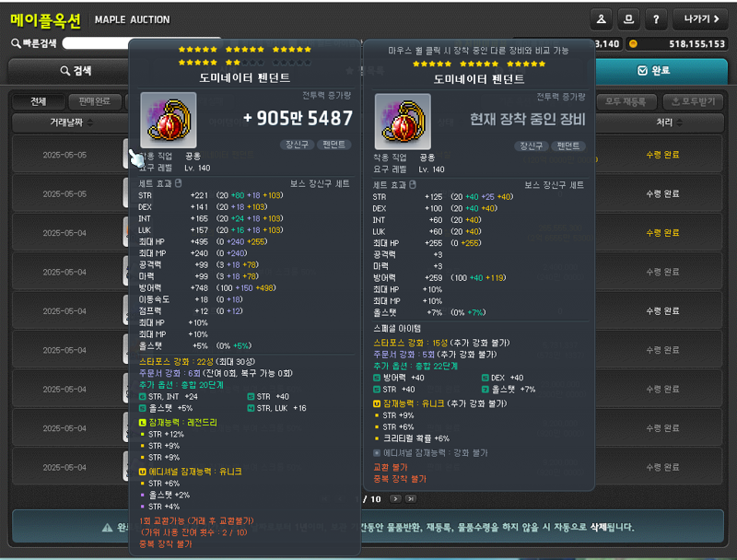Select the 판매완료 filter button

(x=95, y=101)
